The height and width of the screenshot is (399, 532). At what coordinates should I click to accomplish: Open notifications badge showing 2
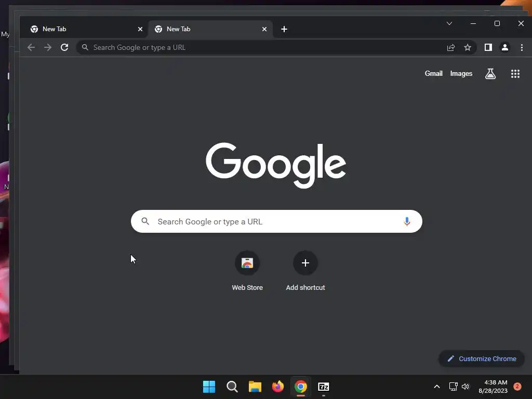click(x=517, y=387)
